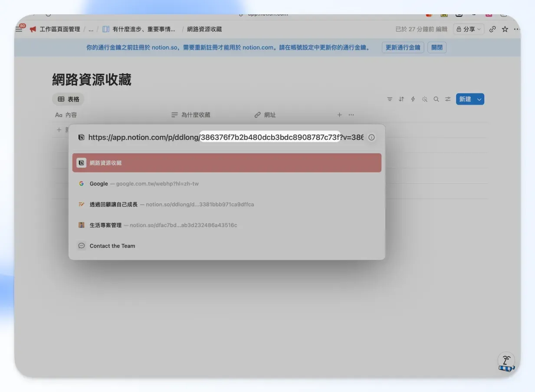Select the 表格 table view tab
Image resolution: width=535 pixels, height=392 pixels.
69,99
